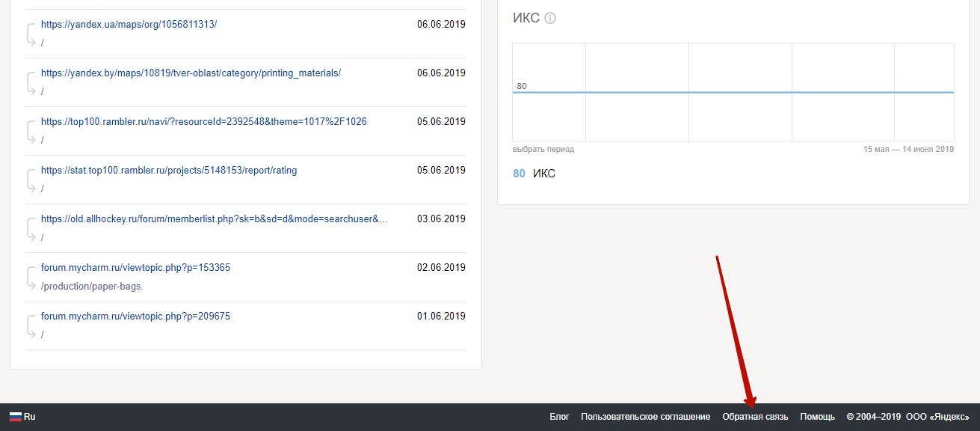Click the date 02.06.2019 in the list
Viewport: 980px width, 431px height.
coord(441,267)
